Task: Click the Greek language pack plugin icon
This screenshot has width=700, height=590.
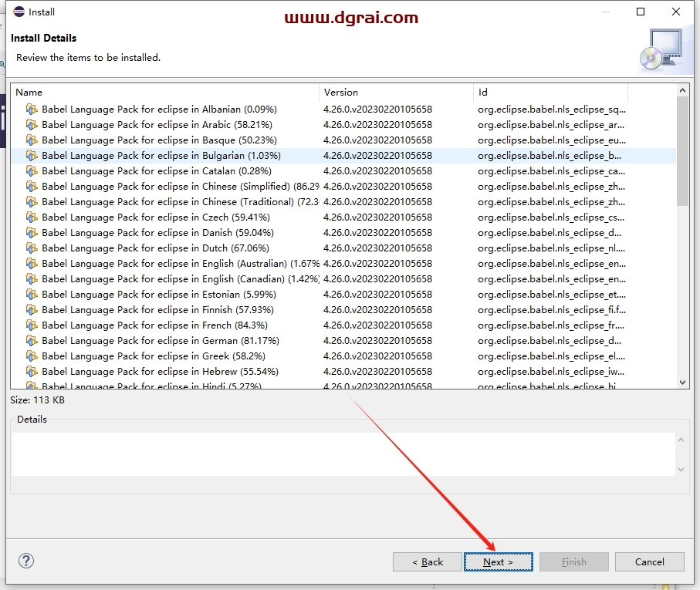Action: (31, 356)
